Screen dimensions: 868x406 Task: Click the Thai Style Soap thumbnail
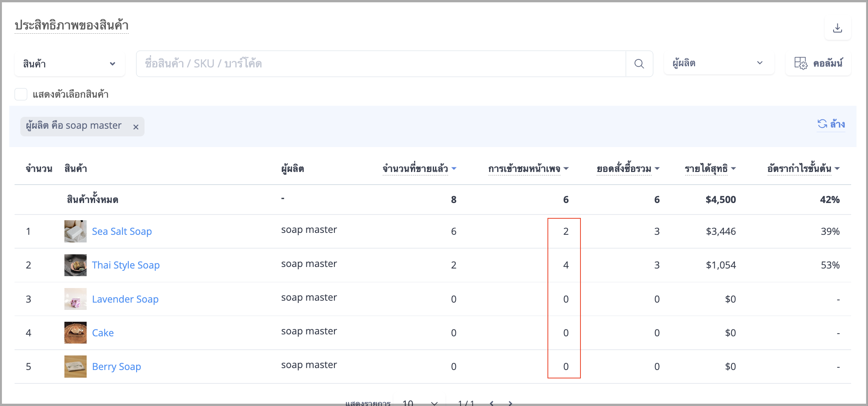click(76, 265)
